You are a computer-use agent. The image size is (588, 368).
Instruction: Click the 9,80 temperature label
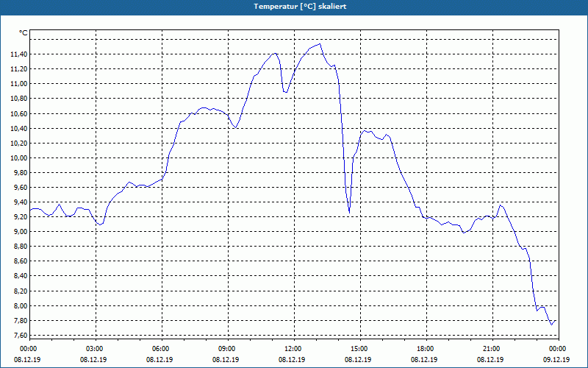coord(21,173)
